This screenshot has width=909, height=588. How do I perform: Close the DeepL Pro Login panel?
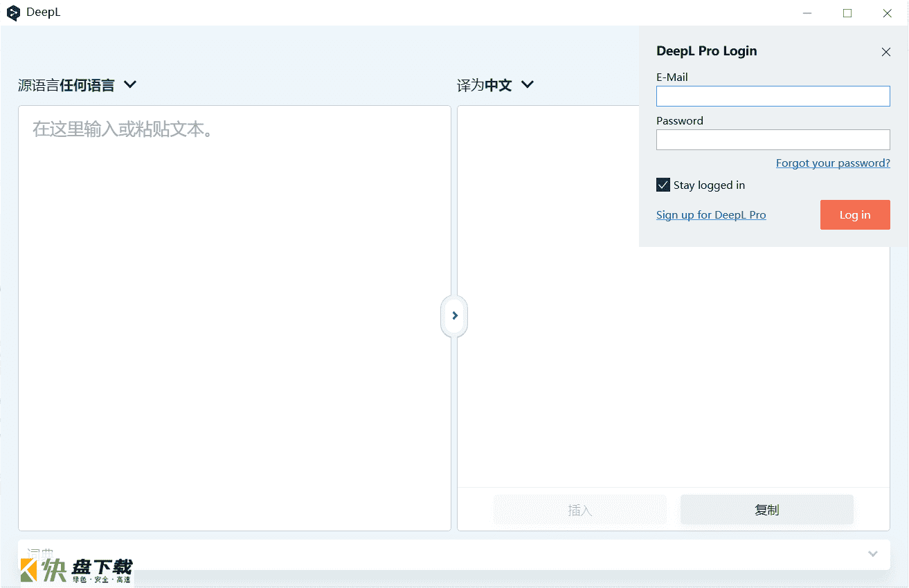click(885, 52)
